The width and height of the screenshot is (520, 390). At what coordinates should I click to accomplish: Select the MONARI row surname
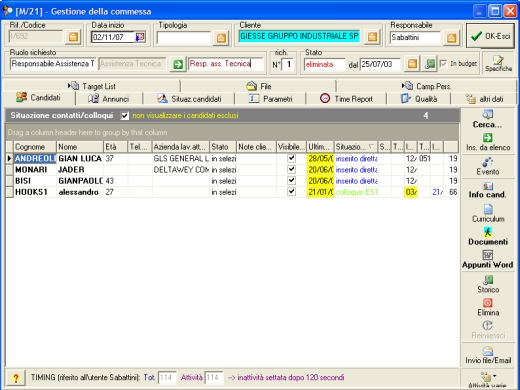pos(35,170)
